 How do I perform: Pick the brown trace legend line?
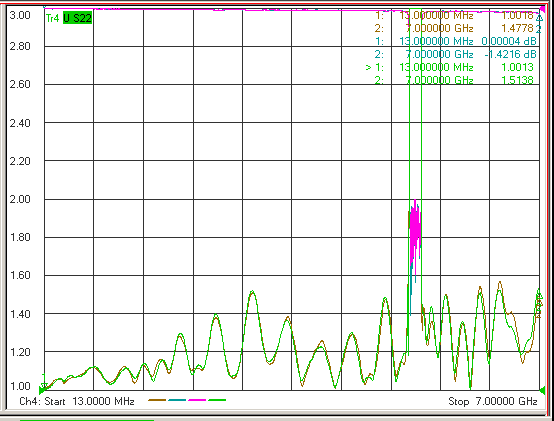pyautogui.click(x=157, y=400)
